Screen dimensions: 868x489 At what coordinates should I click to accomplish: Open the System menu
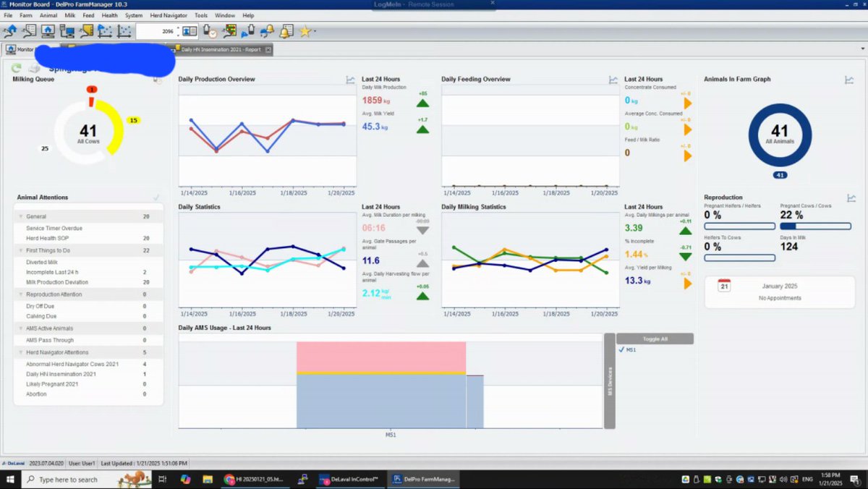[134, 15]
